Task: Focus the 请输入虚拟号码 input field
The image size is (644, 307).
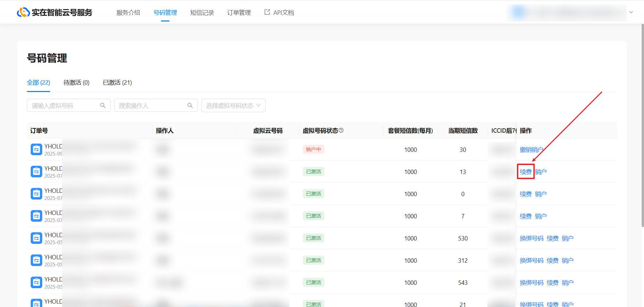Action: pyautogui.click(x=64, y=105)
